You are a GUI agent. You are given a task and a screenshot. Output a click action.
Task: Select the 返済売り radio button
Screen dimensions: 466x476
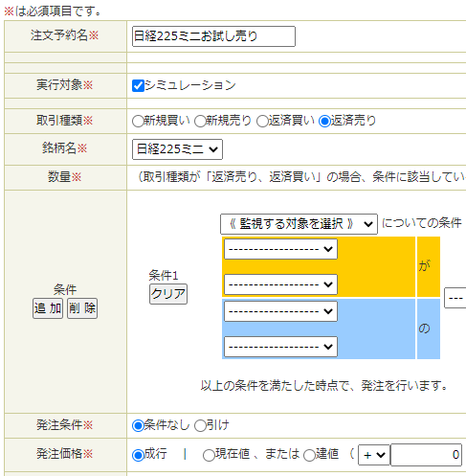coord(324,122)
